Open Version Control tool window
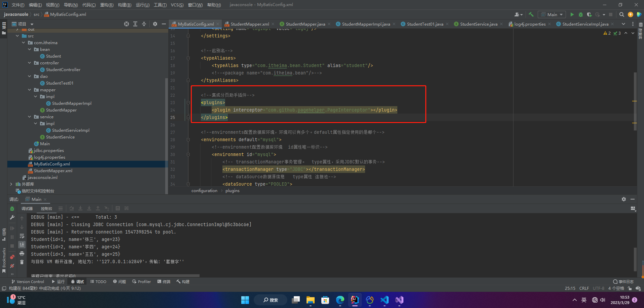 coord(28,281)
